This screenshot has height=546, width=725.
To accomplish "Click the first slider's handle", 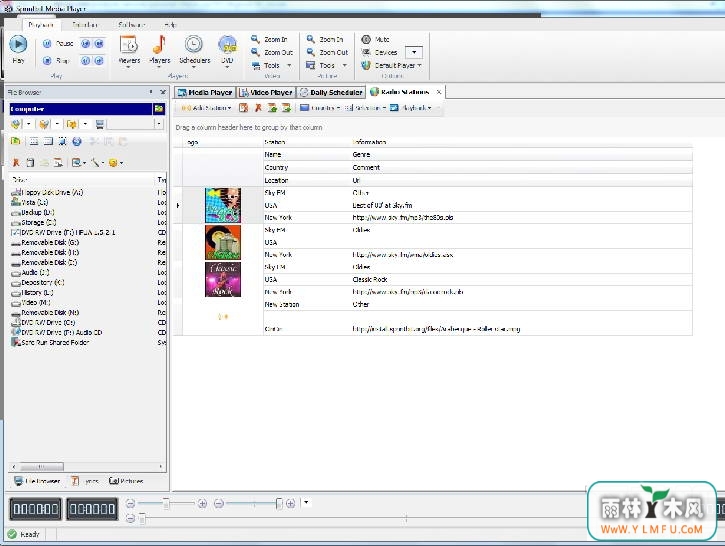I will click(x=166, y=503).
